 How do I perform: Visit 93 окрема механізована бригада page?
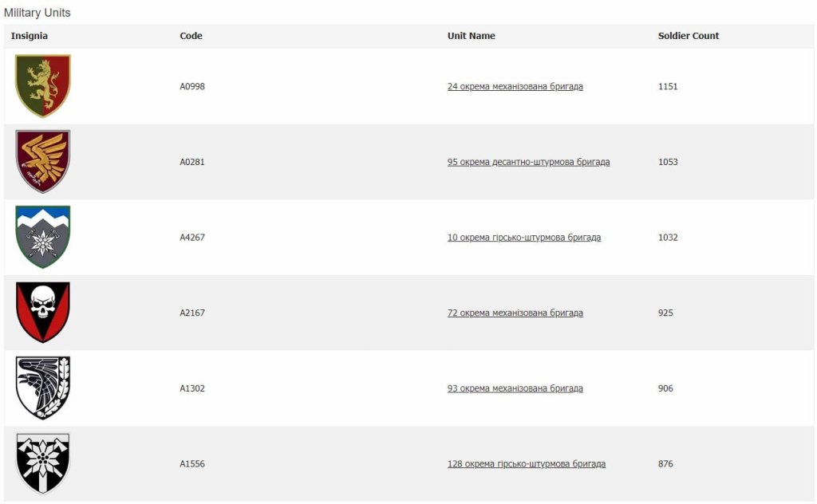[515, 388]
